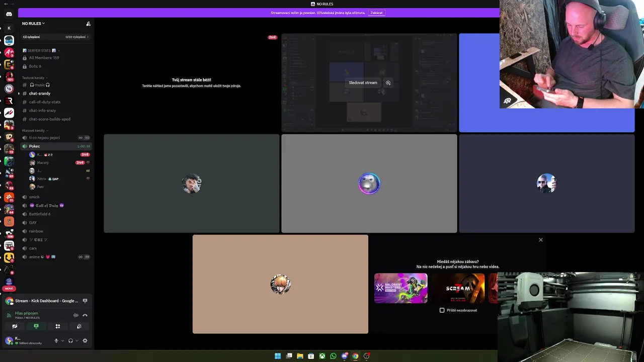The height and width of the screenshot is (362, 644).
Task: Open Windows Start menu
Action: pos(278,356)
